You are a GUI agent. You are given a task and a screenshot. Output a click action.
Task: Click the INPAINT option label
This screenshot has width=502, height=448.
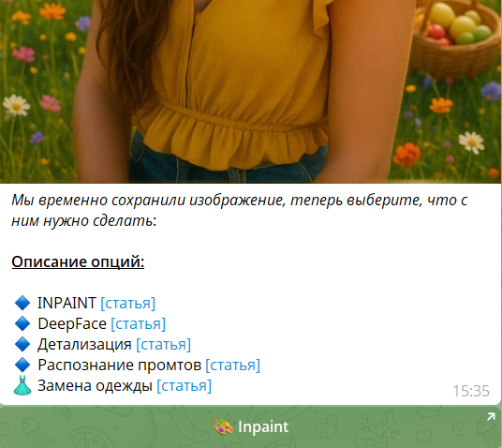point(66,303)
